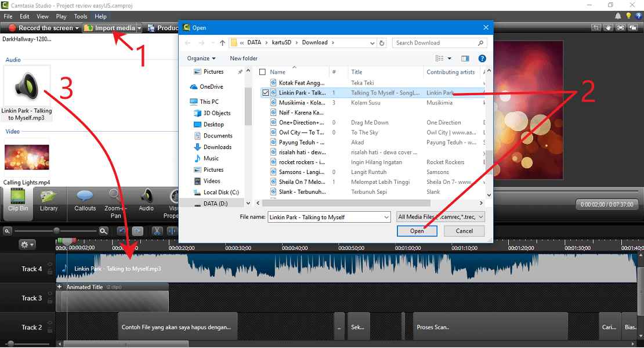Viewport: 644px width, 348px height.
Task: Switch preview to full screen icon
Action: (621, 27)
